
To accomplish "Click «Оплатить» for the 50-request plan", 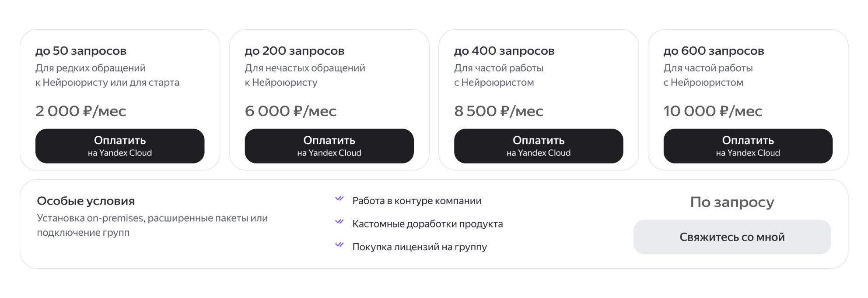I will (119, 146).
